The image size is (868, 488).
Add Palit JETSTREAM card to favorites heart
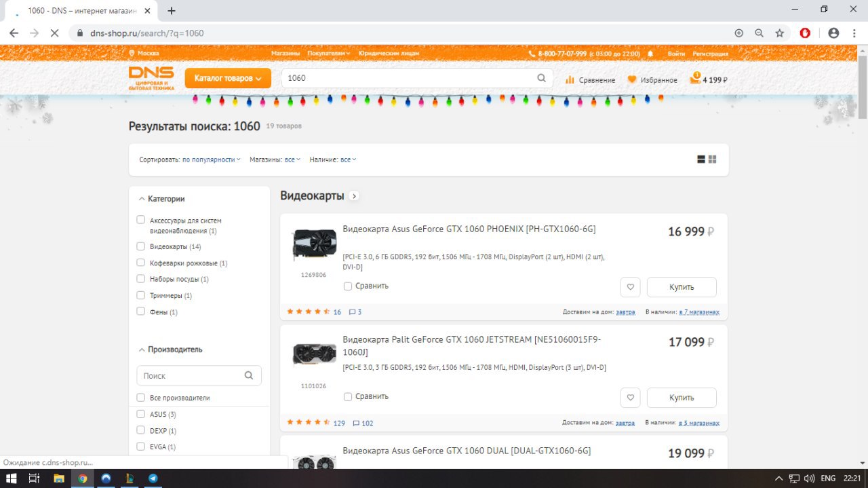[630, 398]
